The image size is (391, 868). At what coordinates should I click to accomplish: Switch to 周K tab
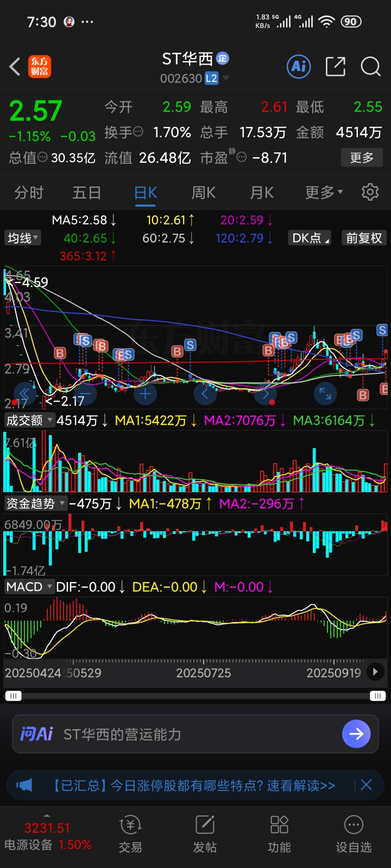coord(204,193)
